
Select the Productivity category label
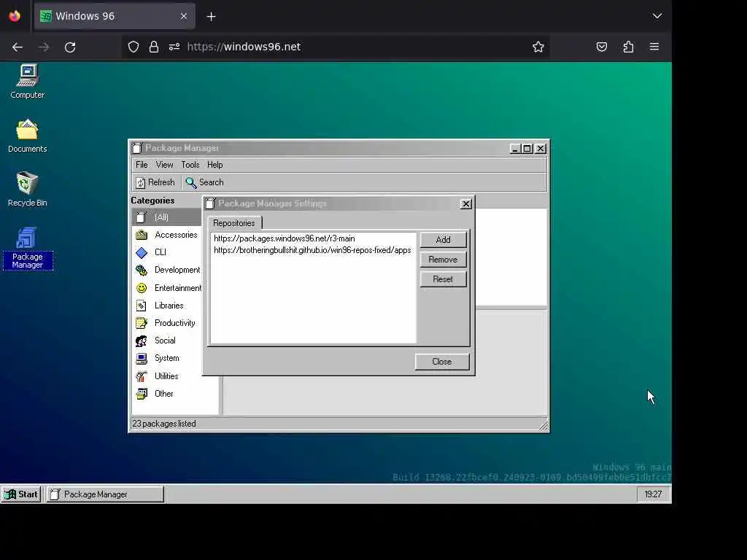[175, 323]
